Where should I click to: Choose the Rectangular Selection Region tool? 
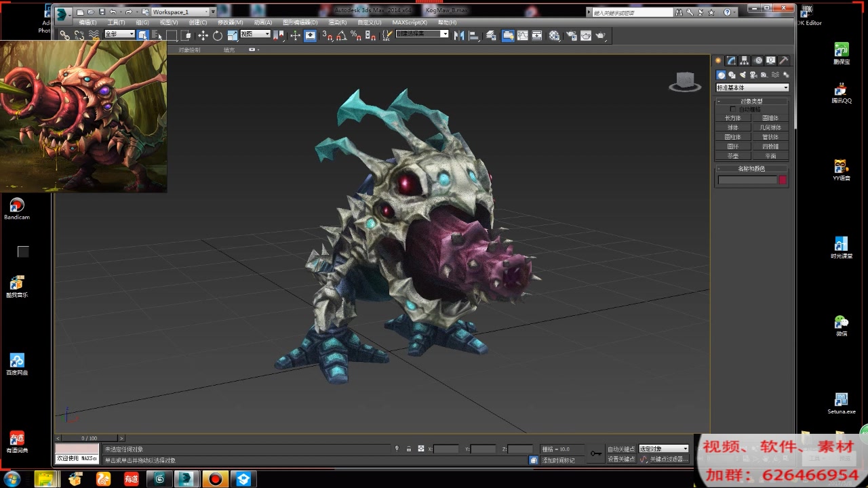172,35
